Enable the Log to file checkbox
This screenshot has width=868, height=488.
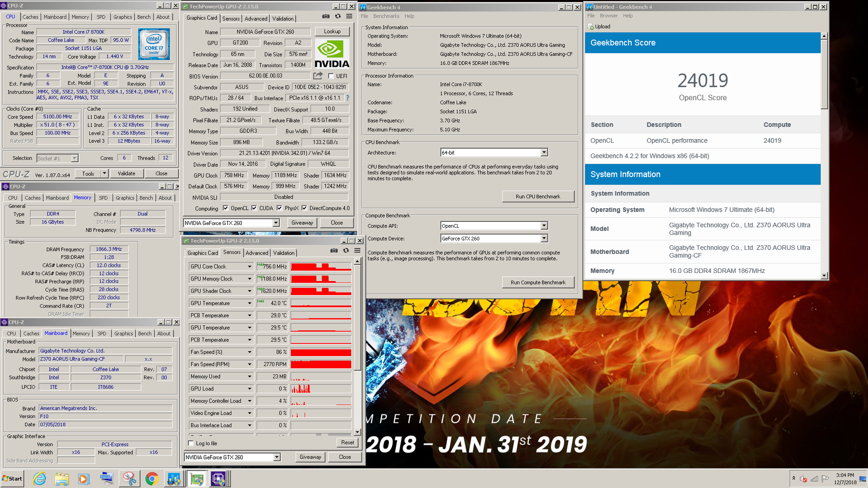pyautogui.click(x=191, y=443)
